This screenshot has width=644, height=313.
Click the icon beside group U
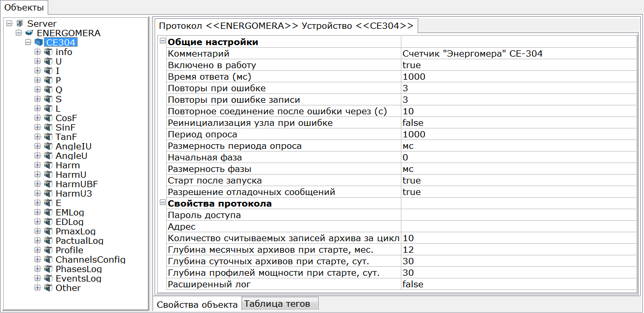coord(48,61)
